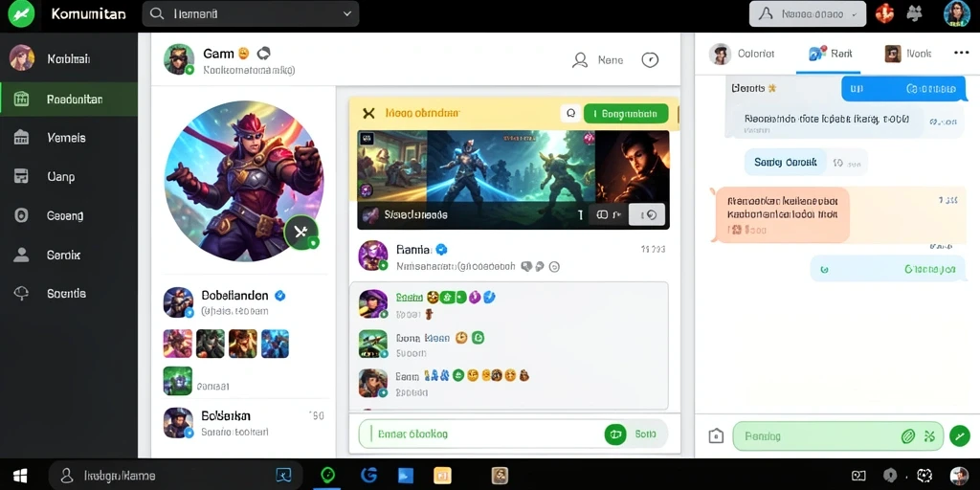
Task: Click the taskbar search field
Action: tap(175, 477)
